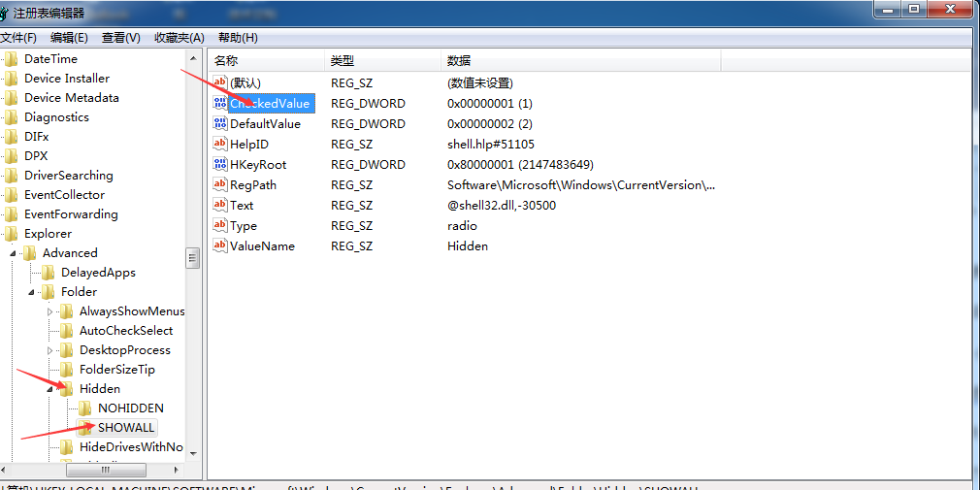Click the HelpID string value icon
Viewport: 980px width, 490px height.
(x=220, y=145)
